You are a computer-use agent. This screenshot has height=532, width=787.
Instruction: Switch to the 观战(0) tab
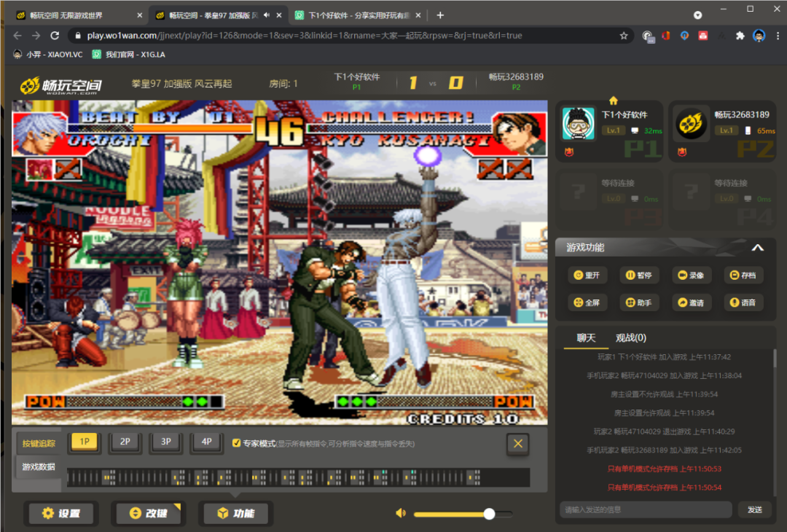click(x=630, y=337)
